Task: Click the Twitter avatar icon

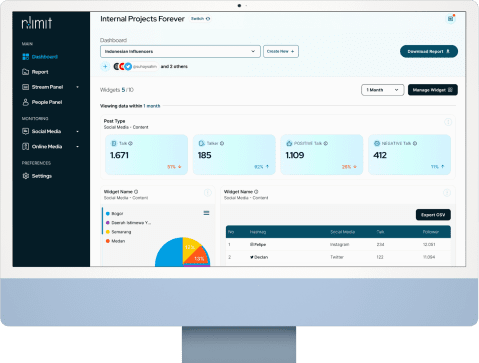Action: (x=128, y=66)
